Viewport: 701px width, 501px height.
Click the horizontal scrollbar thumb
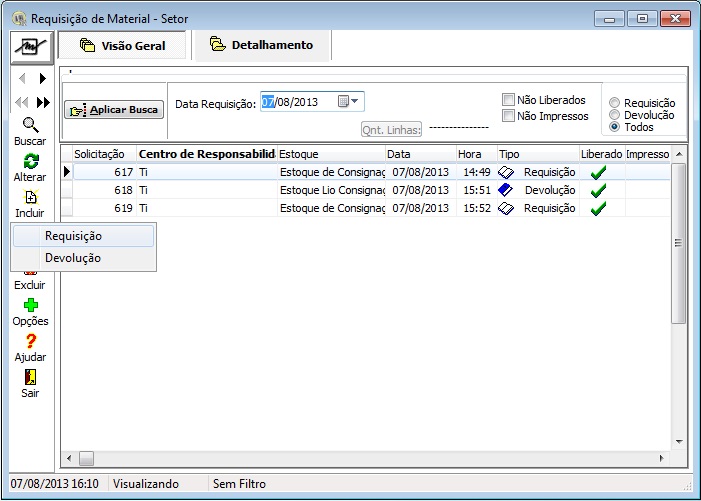[86, 458]
